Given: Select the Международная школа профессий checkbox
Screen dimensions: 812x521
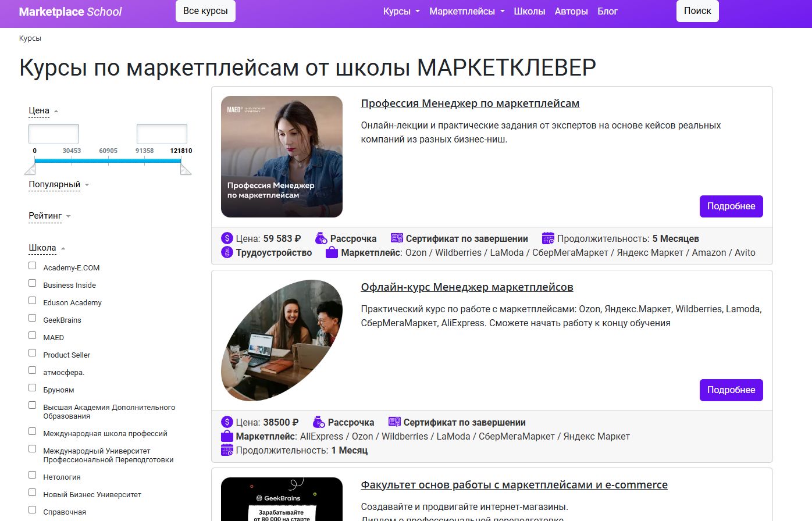Looking at the screenshot, I should coord(33,431).
